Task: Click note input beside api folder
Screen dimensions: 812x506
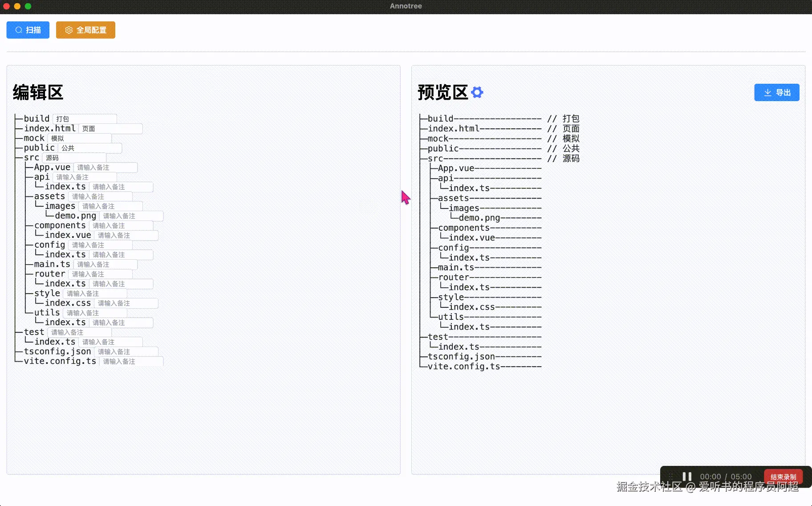Action: (x=85, y=177)
